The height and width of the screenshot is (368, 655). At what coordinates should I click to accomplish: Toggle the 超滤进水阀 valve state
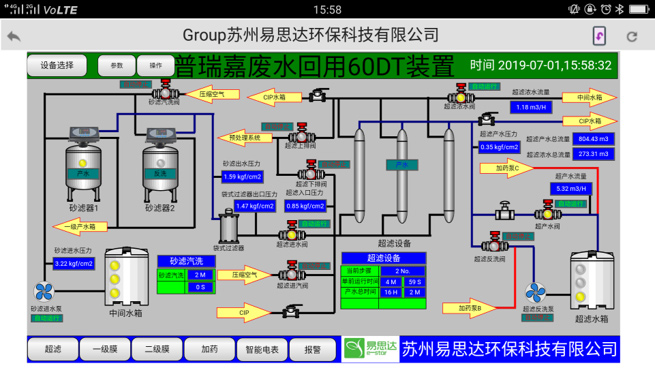(x=292, y=231)
